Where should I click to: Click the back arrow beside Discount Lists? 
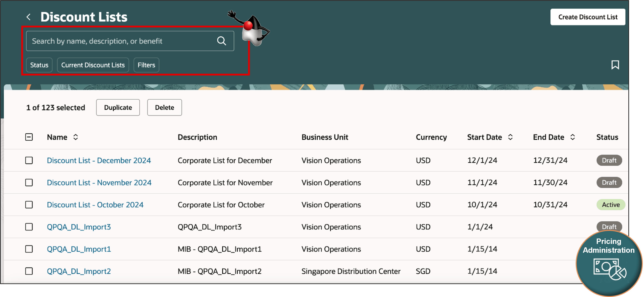coord(28,17)
